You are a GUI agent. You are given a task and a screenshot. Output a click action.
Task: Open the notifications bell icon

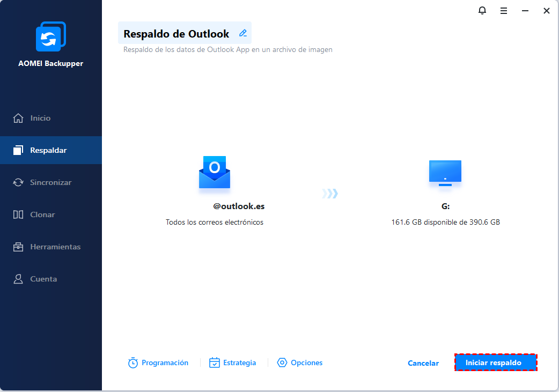pos(482,11)
